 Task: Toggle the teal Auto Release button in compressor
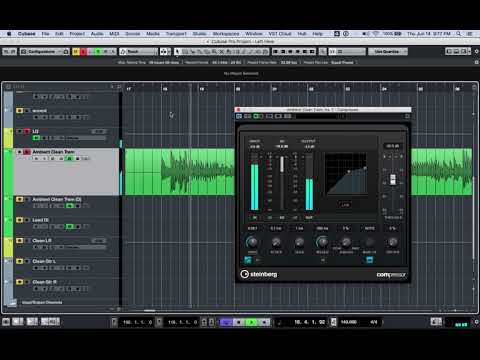coord(370,260)
